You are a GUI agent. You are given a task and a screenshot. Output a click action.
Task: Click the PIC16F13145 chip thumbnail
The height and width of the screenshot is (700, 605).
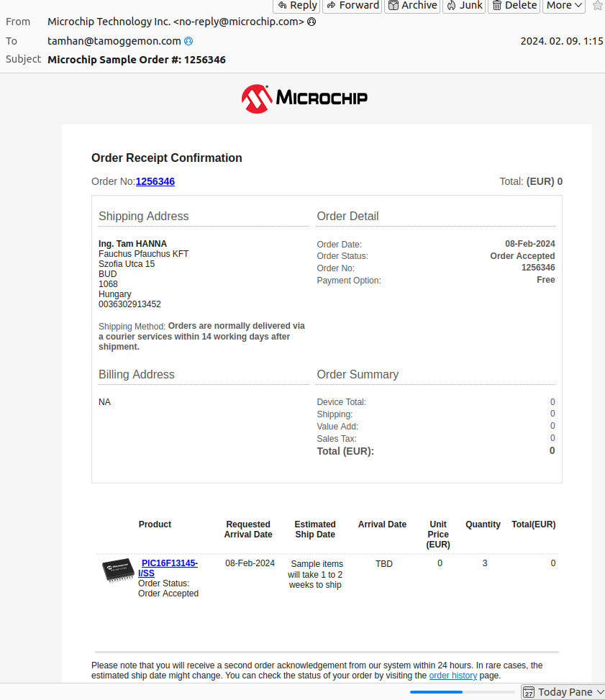(x=118, y=571)
